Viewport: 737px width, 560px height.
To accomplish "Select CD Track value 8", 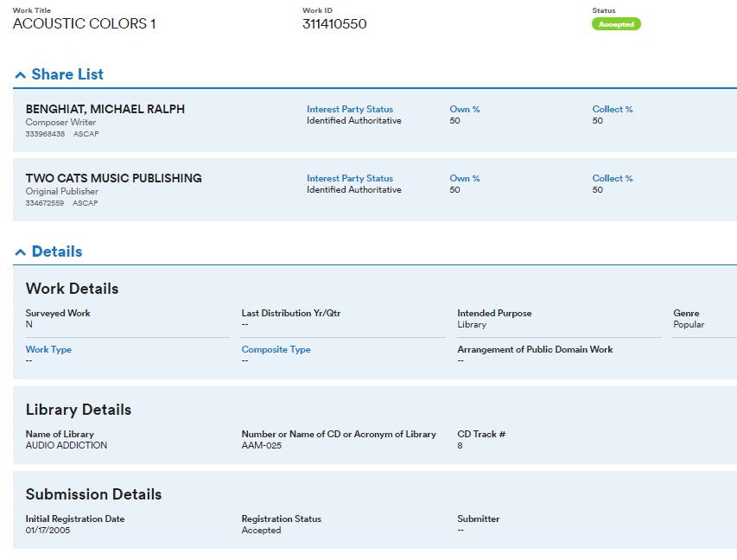I will pos(461,445).
